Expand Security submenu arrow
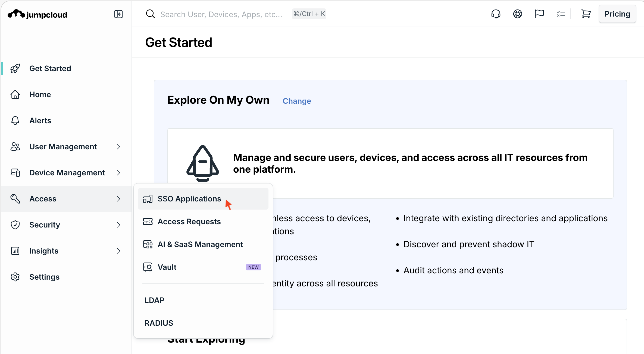The height and width of the screenshot is (354, 644). pos(118,225)
